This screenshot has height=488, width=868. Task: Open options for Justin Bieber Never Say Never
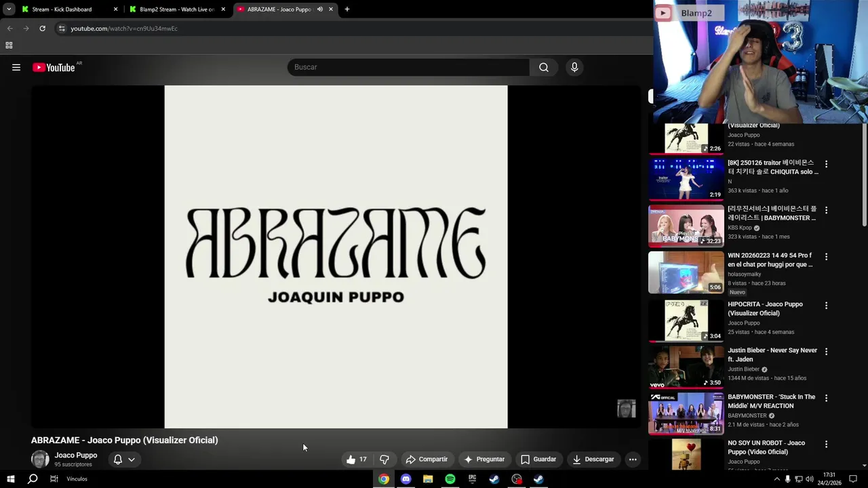[x=826, y=352]
